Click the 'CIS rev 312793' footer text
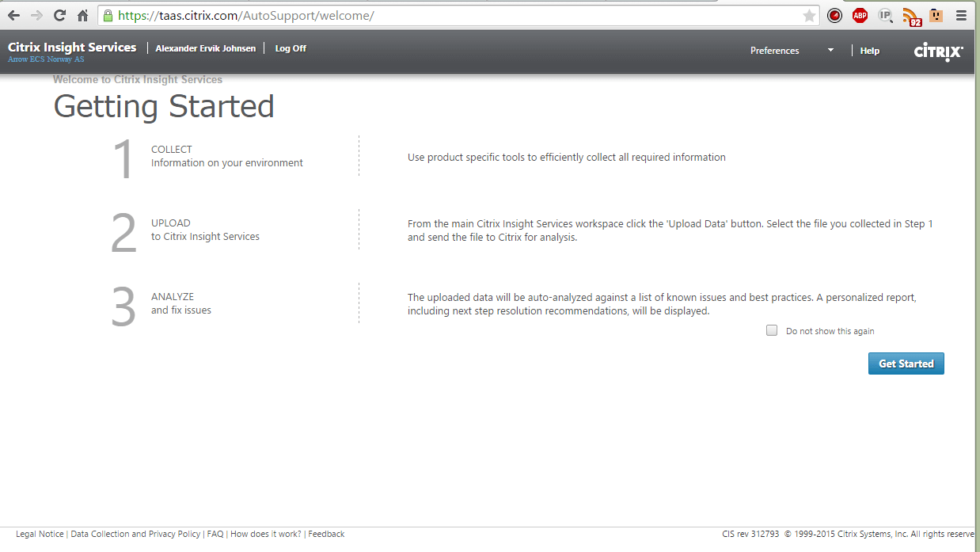 (x=750, y=534)
